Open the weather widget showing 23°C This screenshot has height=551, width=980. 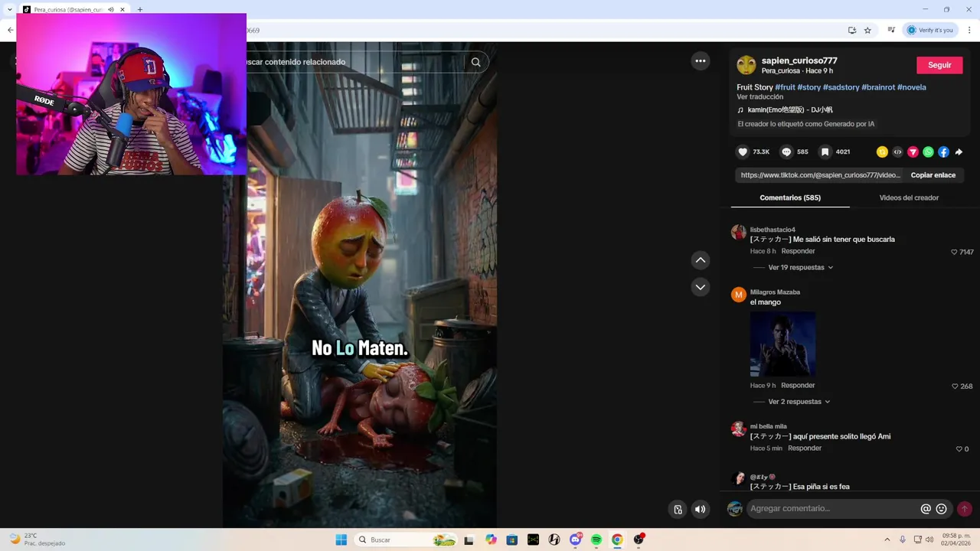pos(37,540)
